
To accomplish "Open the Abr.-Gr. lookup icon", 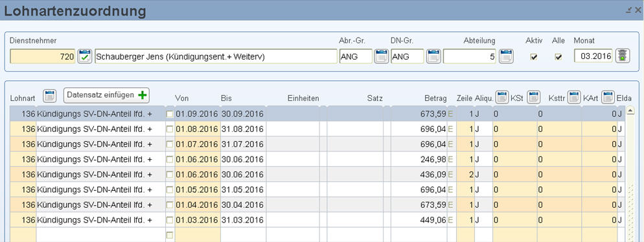I will [x=382, y=56].
